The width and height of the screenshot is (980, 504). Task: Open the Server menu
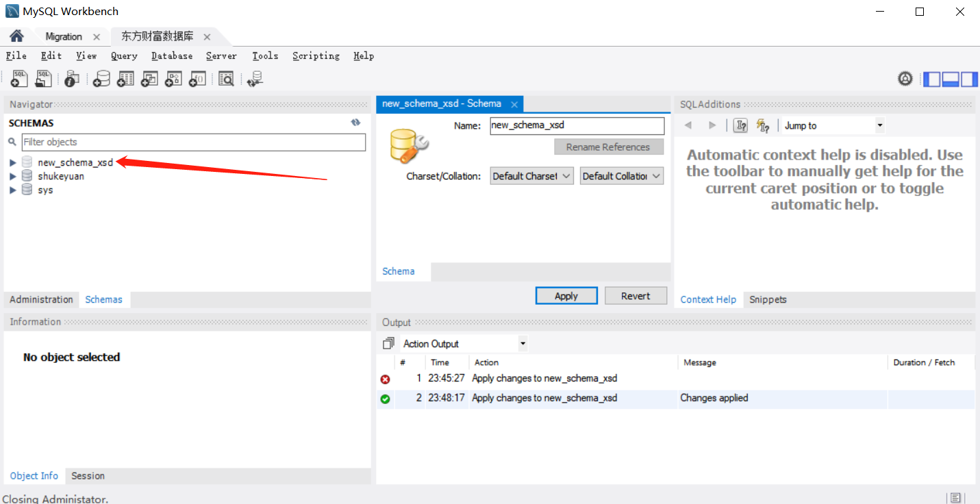point(221,56)
